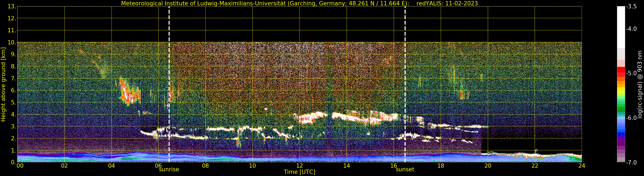Click the 'sunrise' label below the time axis
The width and height of the screenshot is (644, 176).
(169, 169)
